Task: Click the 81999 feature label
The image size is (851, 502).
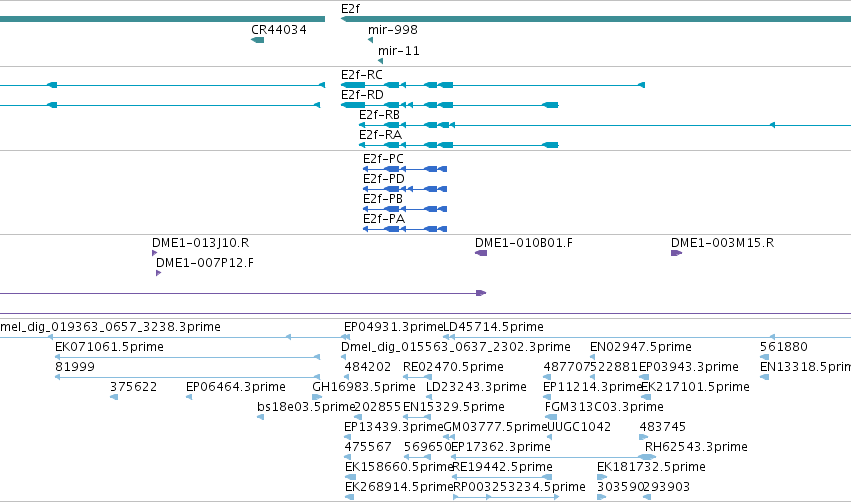Action: pos(75,367)
